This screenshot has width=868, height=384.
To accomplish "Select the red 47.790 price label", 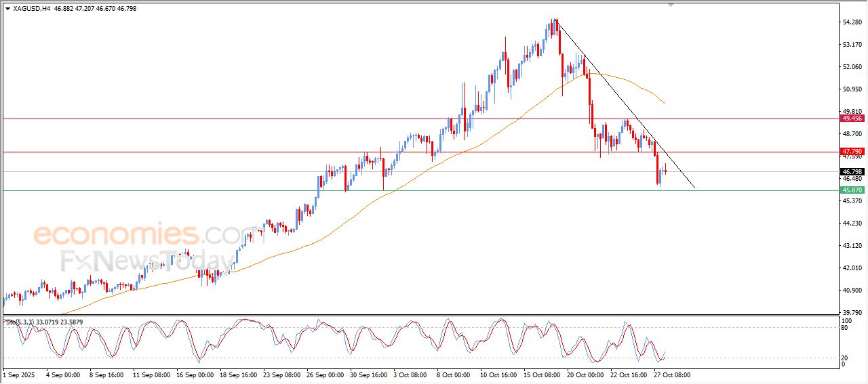I will [x=852, y=151].
